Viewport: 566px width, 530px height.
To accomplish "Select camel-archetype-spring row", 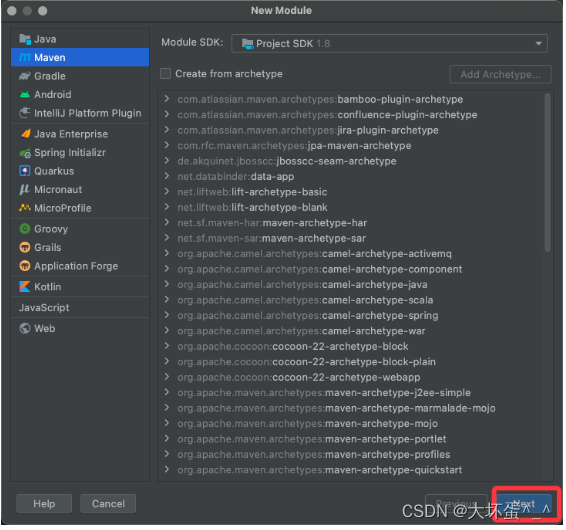I will (351, 316).
